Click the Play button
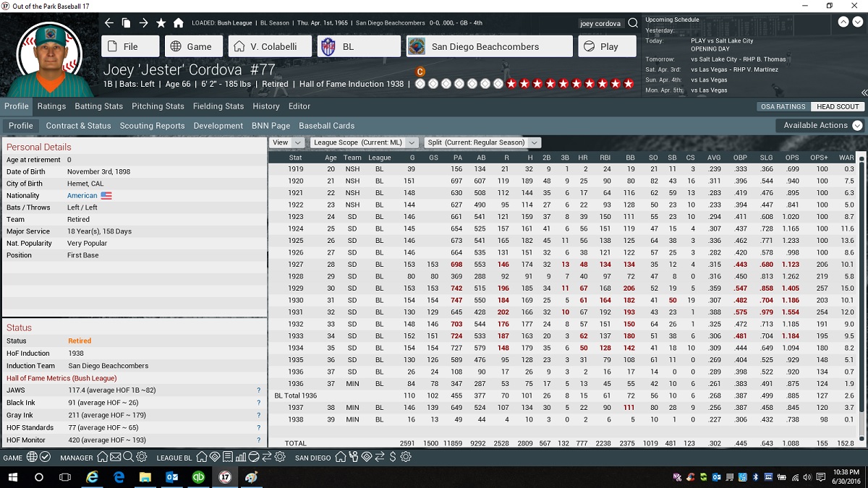The image size is (868, 488). click(606, 46)
